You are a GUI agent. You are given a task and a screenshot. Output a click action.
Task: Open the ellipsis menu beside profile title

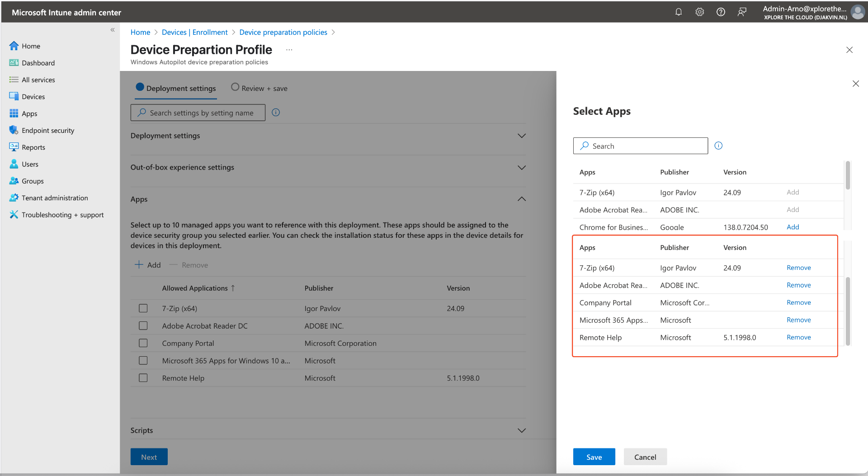tap(289, 50)
